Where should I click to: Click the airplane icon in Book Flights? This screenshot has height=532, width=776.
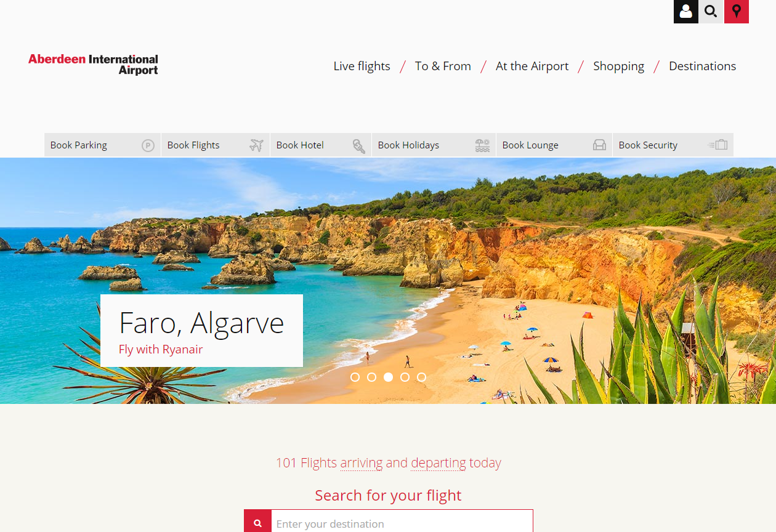(256, 145)
